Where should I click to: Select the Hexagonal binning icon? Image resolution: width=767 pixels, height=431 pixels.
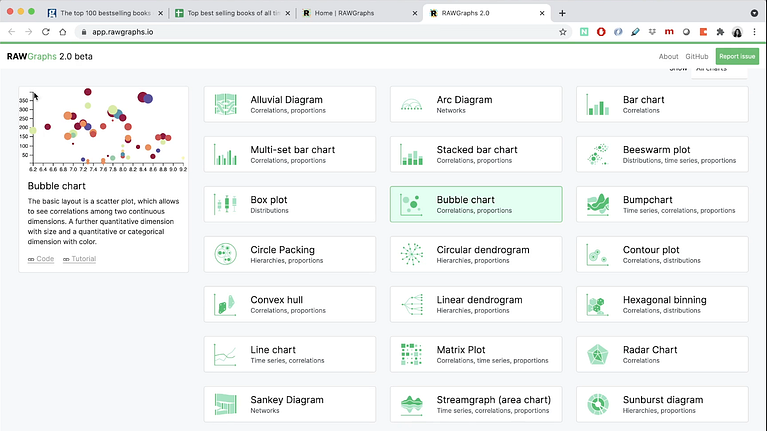tap(597, 305)
